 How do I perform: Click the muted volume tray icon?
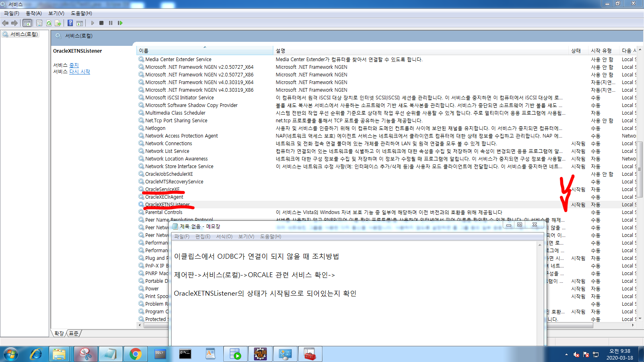(576, 354)
